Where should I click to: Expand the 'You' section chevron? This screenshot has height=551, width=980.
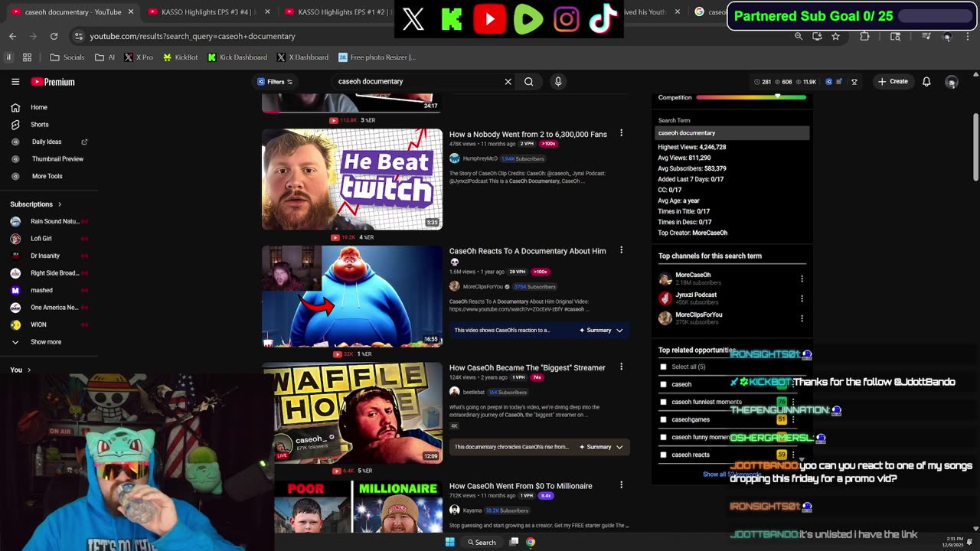pos(29,370)
